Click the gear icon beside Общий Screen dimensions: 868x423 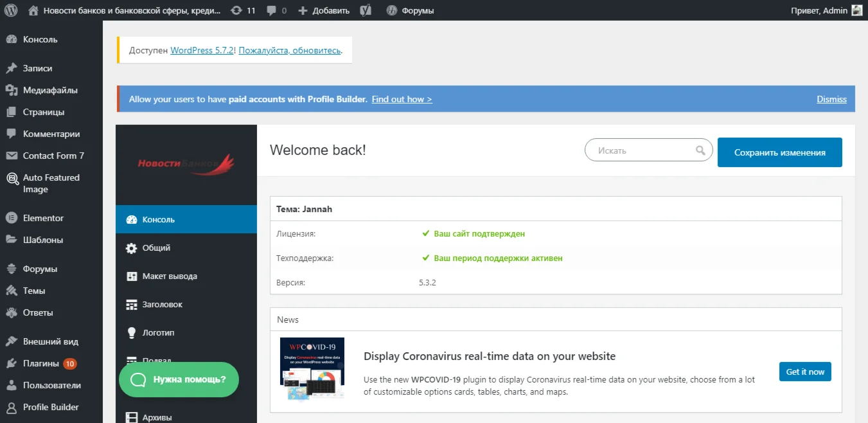click(x=132, y=248)
